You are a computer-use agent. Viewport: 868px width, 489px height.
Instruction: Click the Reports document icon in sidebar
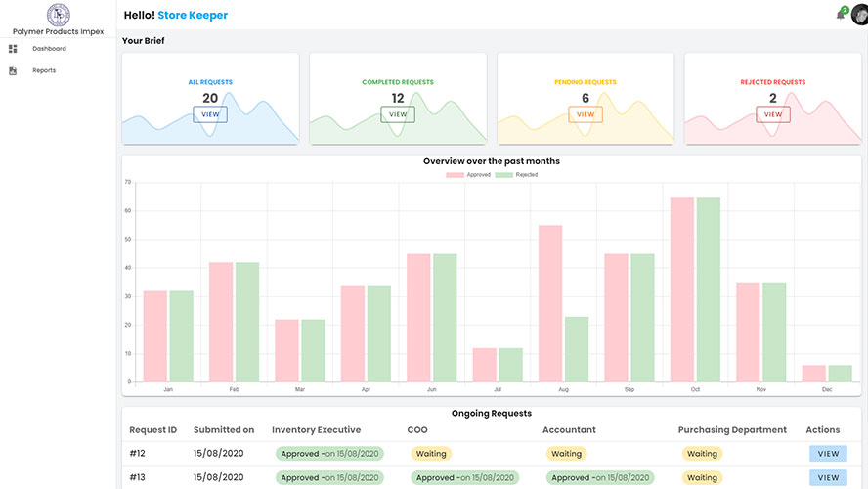tap(13, 70)
